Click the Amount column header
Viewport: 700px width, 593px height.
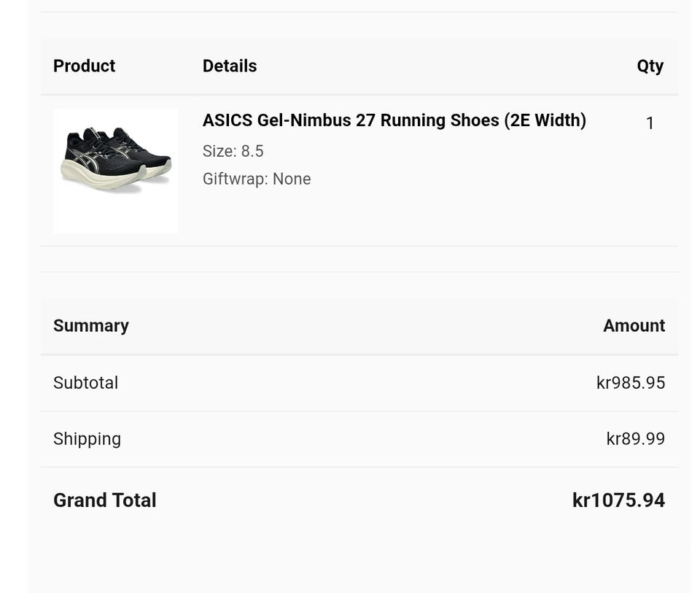634,325
